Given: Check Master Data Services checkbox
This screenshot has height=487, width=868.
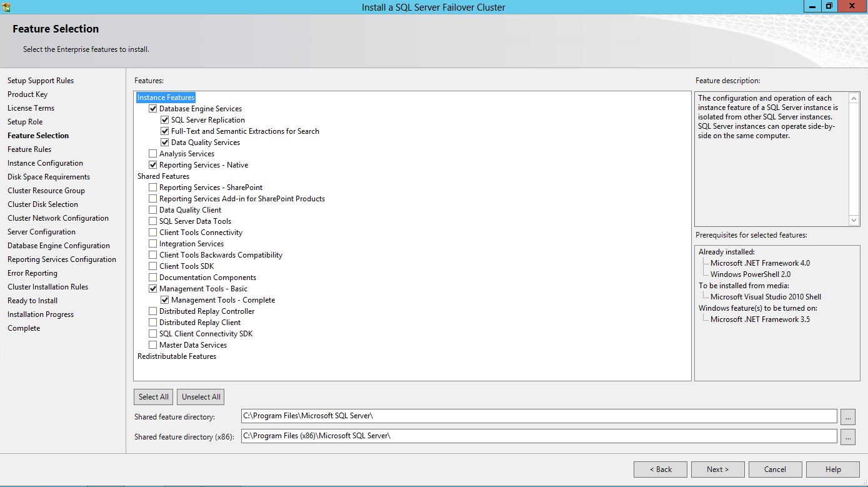Looking at the screenshot, I should tap(153, 345).
